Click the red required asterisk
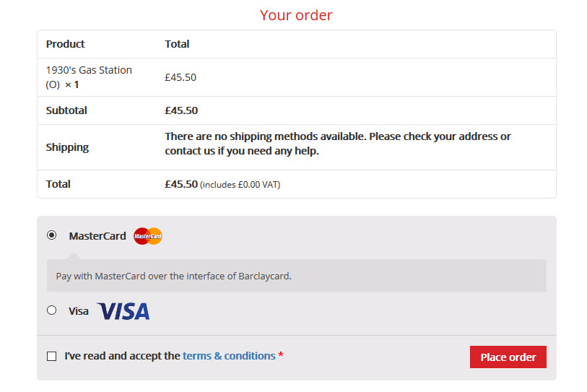Screen dimensions: 587x392 click(x=281, y=354)
